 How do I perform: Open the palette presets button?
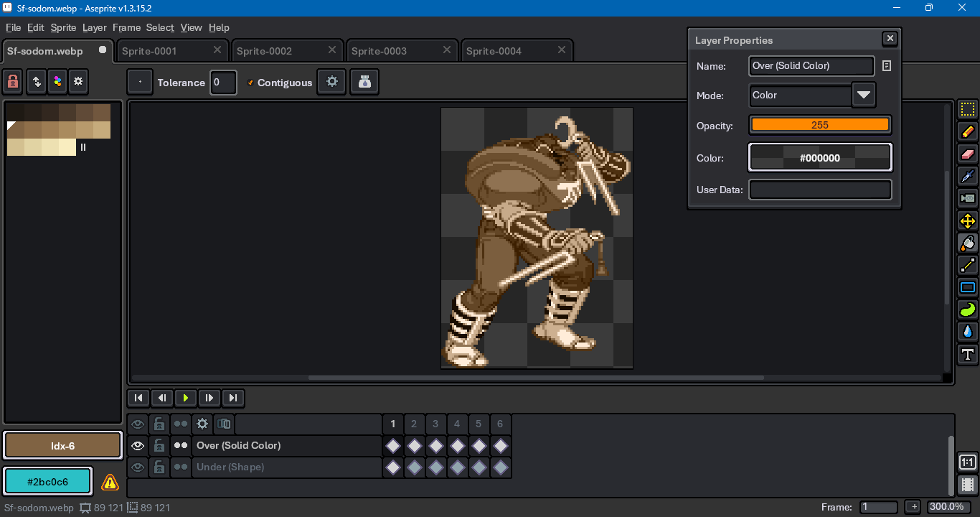tap(57, 82)
